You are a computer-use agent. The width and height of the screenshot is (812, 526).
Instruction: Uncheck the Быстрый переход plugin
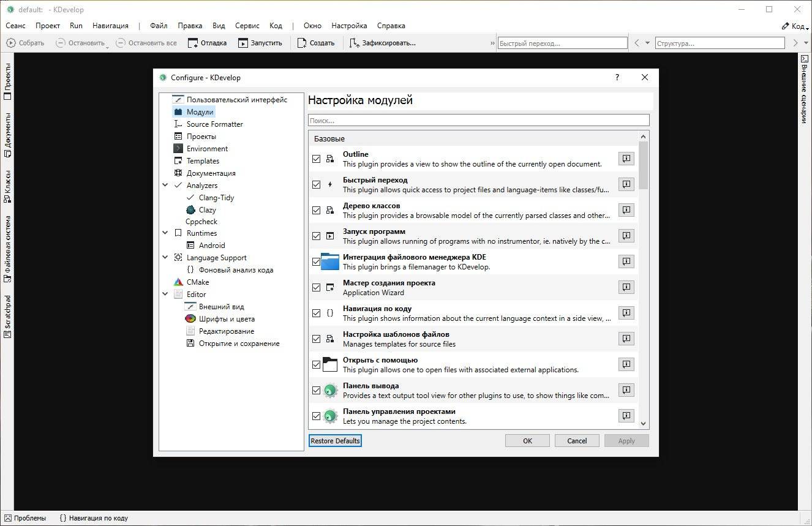pyautogui.click(x=317, y=184)
